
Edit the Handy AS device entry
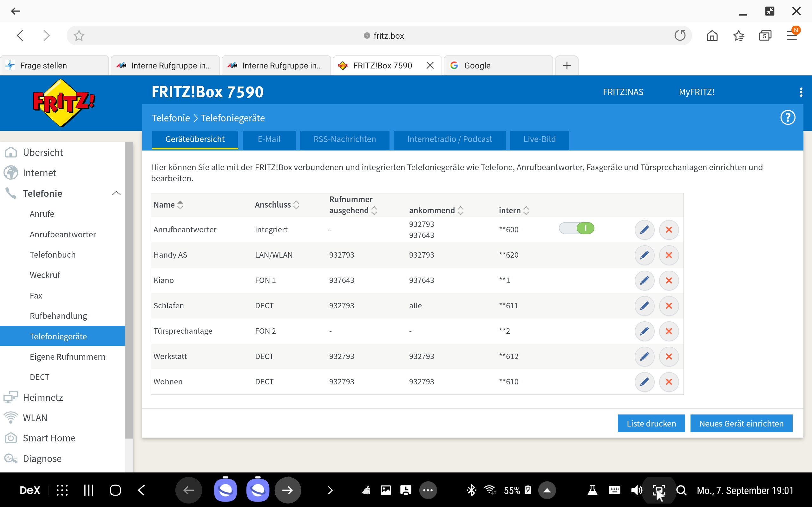click(x=644, y=255)
